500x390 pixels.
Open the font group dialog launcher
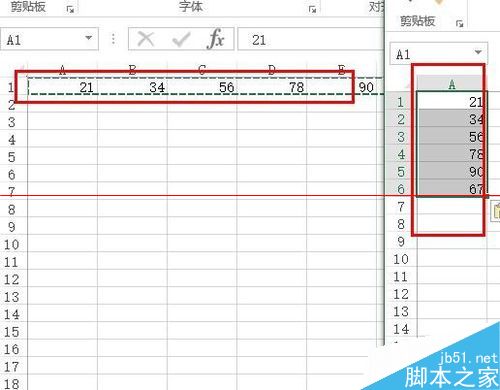click(312, 9)
